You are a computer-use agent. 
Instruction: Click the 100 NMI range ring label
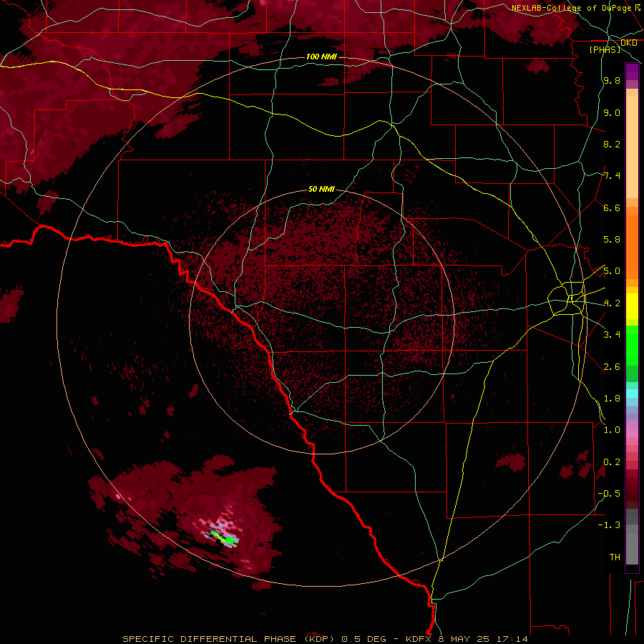coord(321,57)
